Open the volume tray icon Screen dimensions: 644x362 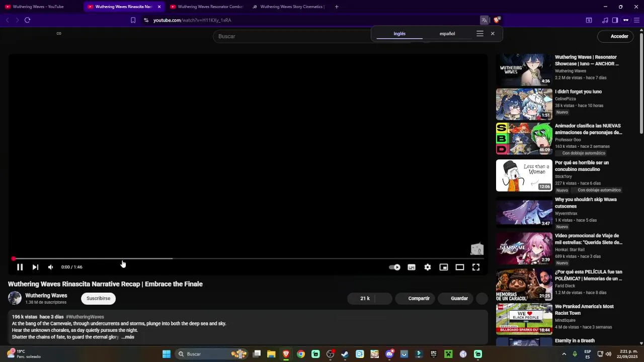[608, 354]
